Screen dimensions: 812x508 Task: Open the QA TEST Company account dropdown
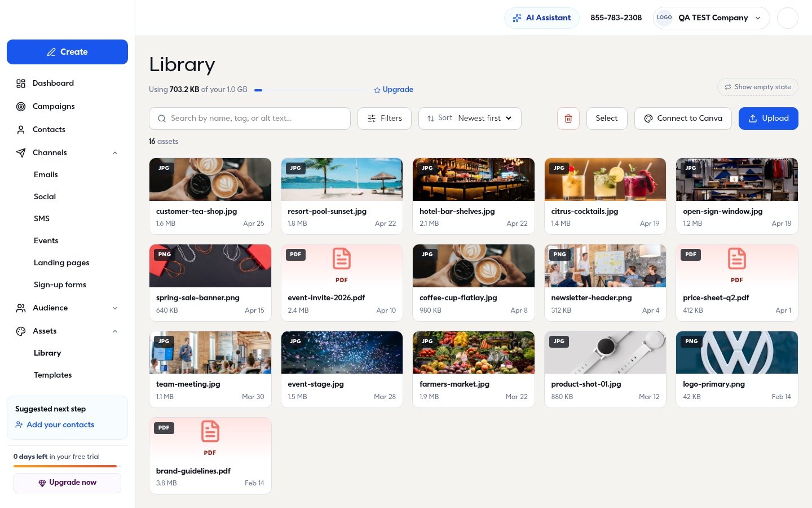tap(711, 18)
